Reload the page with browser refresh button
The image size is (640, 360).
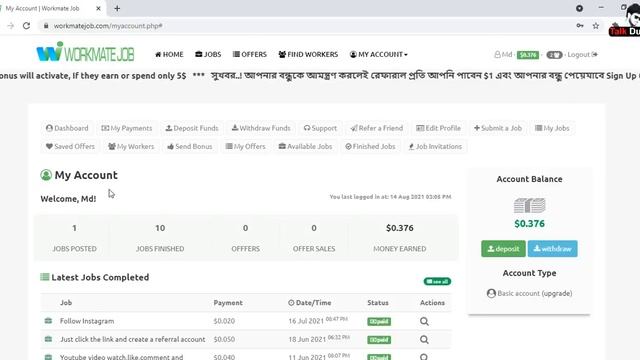(x=27, y=26)
